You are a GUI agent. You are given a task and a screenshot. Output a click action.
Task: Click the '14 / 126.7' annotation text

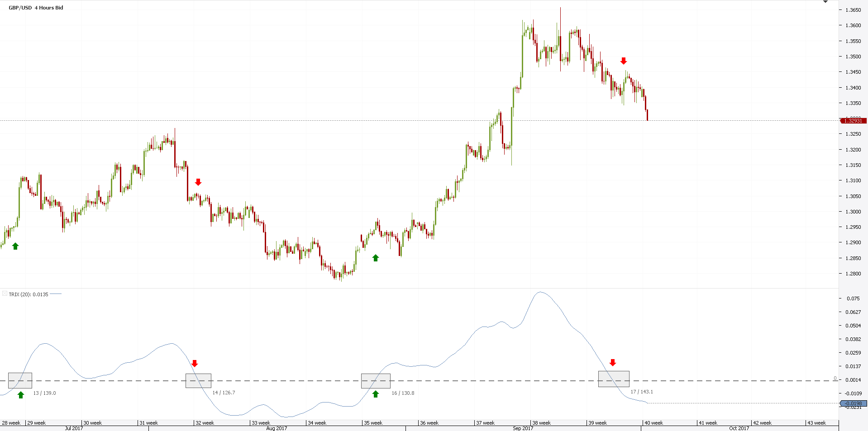[x=224, y=393]
